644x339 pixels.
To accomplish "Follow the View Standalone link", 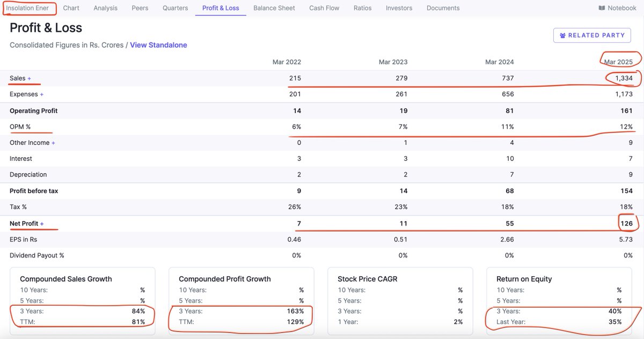I will pyautogui.click(x=159, y=45).
